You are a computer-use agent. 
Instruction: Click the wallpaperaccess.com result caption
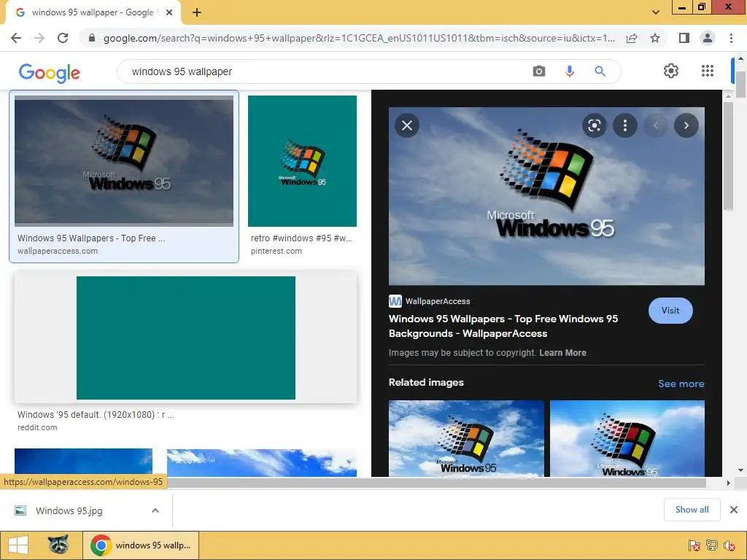(91, 238)
